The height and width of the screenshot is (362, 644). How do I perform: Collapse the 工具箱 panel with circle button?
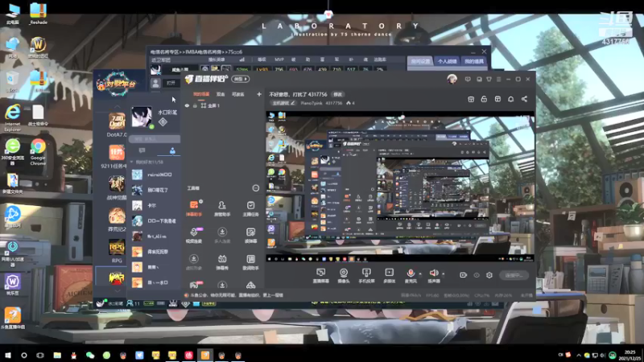coord(255,188)
